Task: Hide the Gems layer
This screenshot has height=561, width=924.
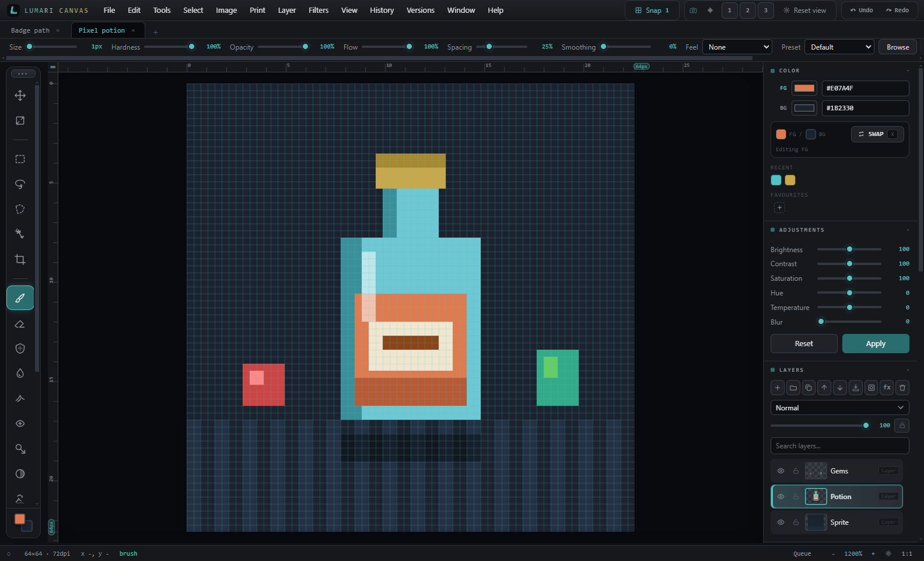Action: click(x=780, y=471)
